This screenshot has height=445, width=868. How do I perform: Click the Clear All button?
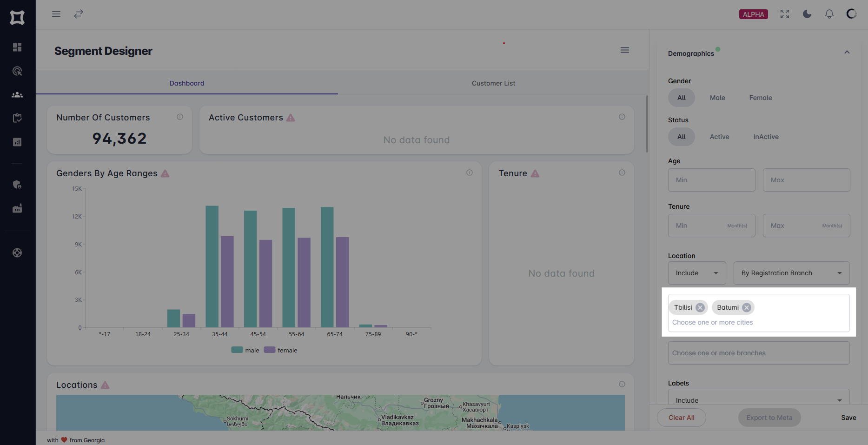pos(681,417)
